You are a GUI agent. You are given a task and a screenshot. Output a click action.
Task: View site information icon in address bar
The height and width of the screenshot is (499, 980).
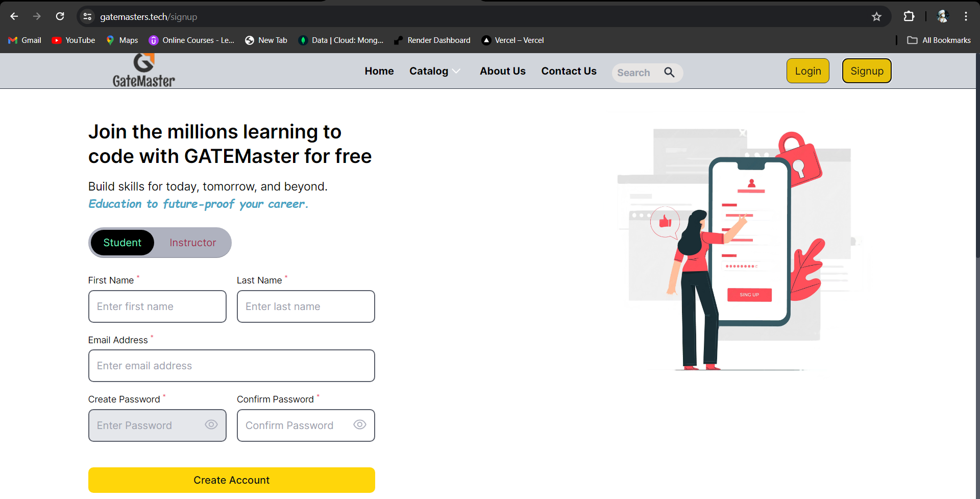point(88,17)
